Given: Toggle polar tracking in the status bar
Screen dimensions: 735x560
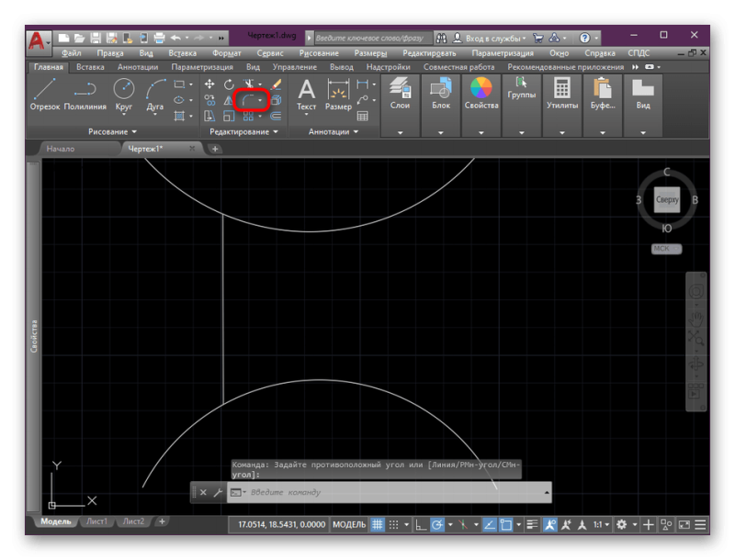Looking at the screenshot, I should (x=437, y=525).
